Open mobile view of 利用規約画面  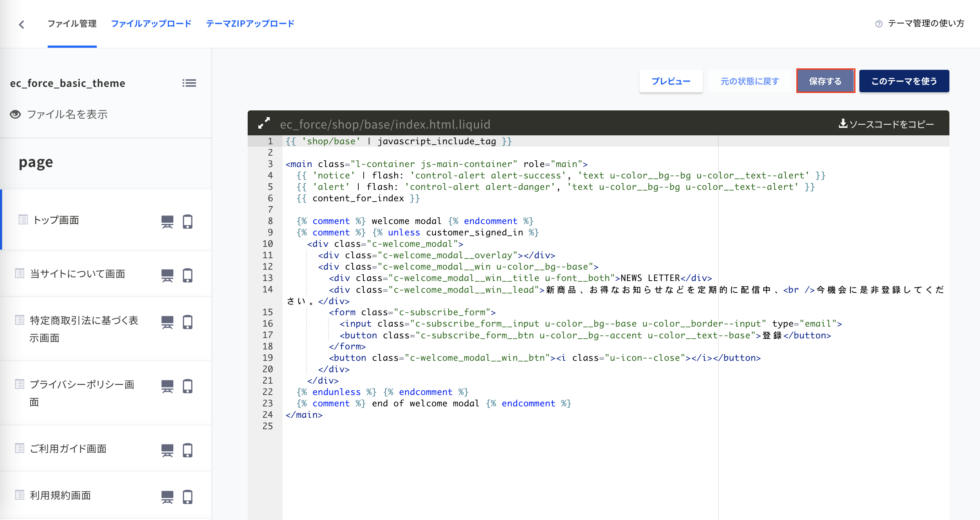coord(188,497)
